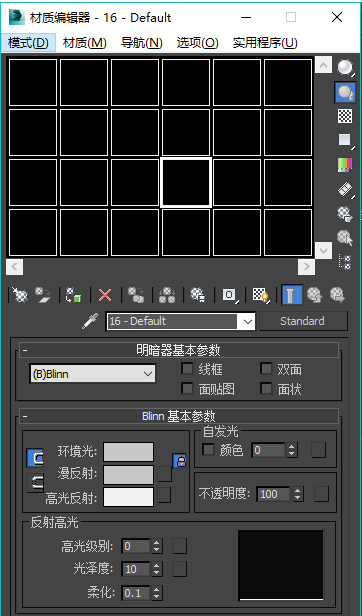
Task: Open Material ID Channel flyout
Action: pyautogui.click(x=229, y=295)
